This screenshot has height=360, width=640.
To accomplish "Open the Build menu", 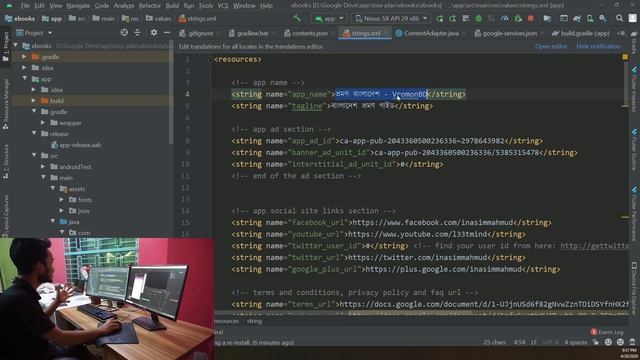I will click(x=172, y=6).
